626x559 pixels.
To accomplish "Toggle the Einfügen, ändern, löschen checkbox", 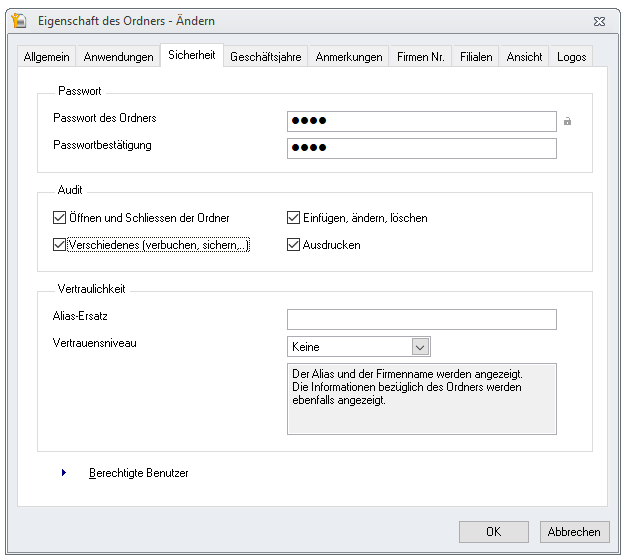I will click(294, 218).
